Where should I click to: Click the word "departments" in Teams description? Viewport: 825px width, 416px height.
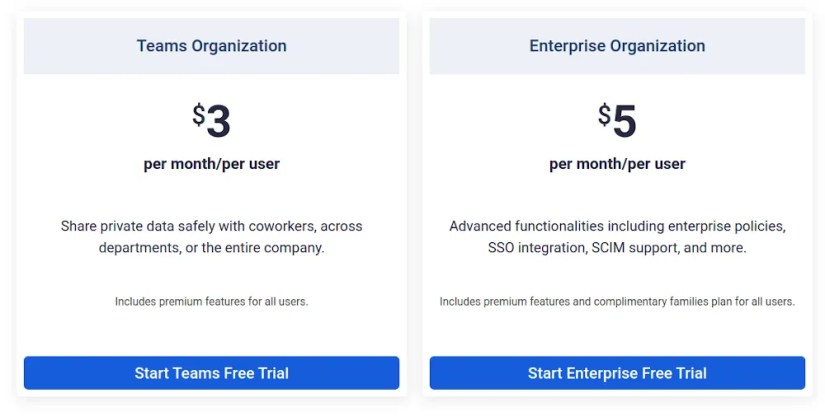click(x=137, y=248)
